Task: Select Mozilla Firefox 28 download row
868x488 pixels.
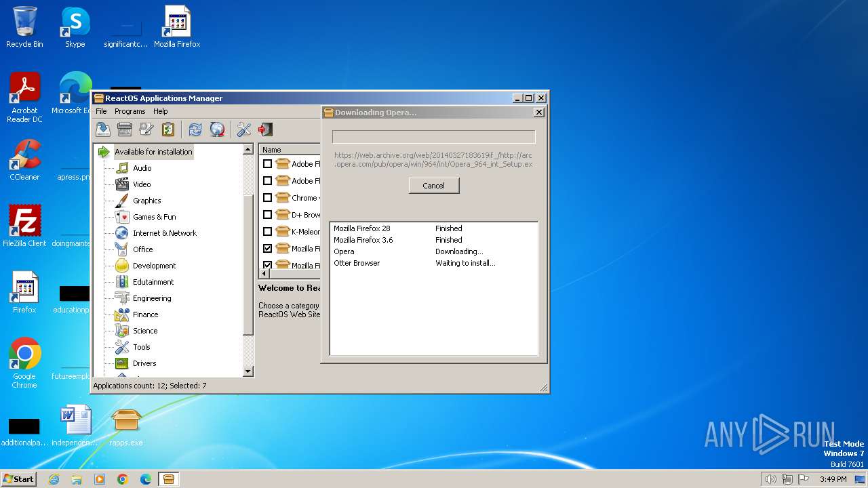Action: tap(434, 228)
